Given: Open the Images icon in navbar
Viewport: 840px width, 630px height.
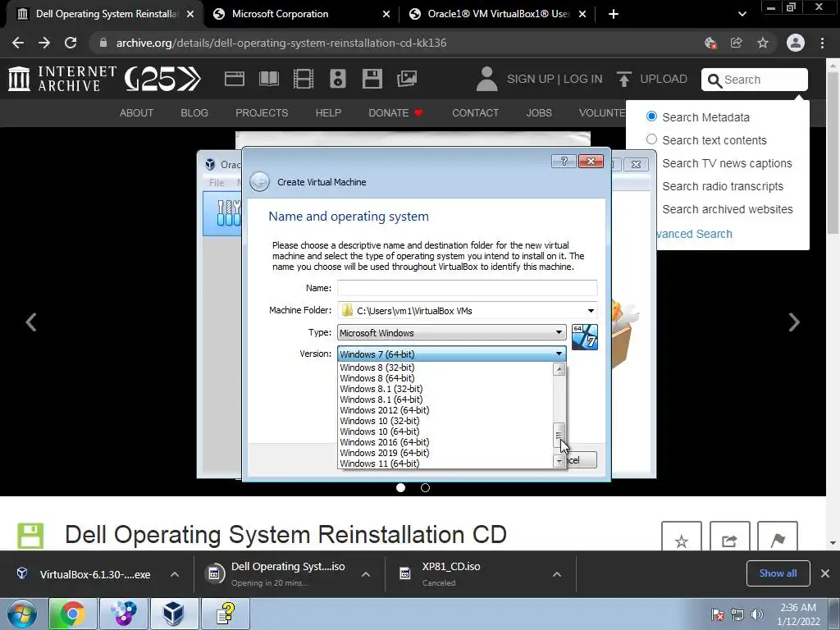Looking at the screenshot, I should [407, 79].
